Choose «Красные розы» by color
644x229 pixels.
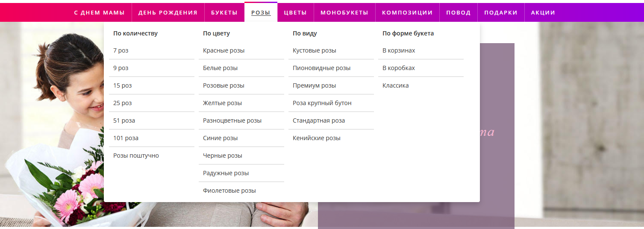click(x=223, y=50)
